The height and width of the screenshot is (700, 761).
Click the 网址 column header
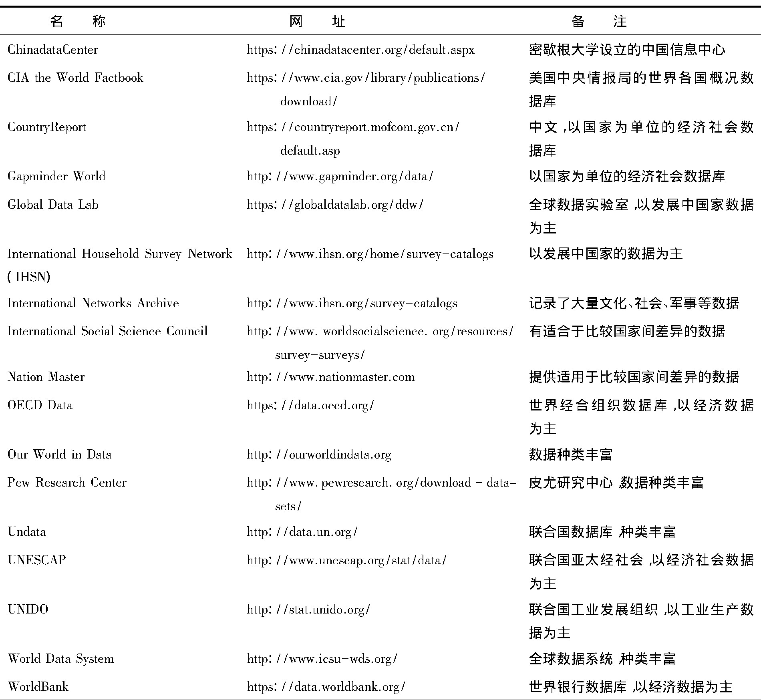tap(317, 21)
